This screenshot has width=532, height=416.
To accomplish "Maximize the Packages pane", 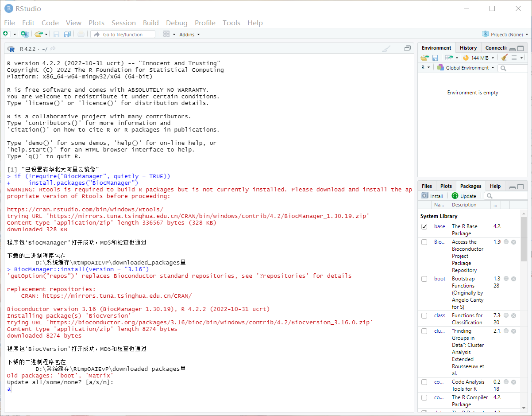I will coord(520,187).
